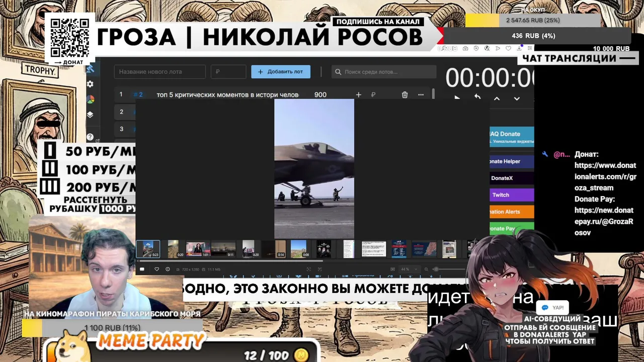Screen dimensions: 644x362
Task: Click the new.donatepay.ru link in chat
Action: click(x=604, y=221)
